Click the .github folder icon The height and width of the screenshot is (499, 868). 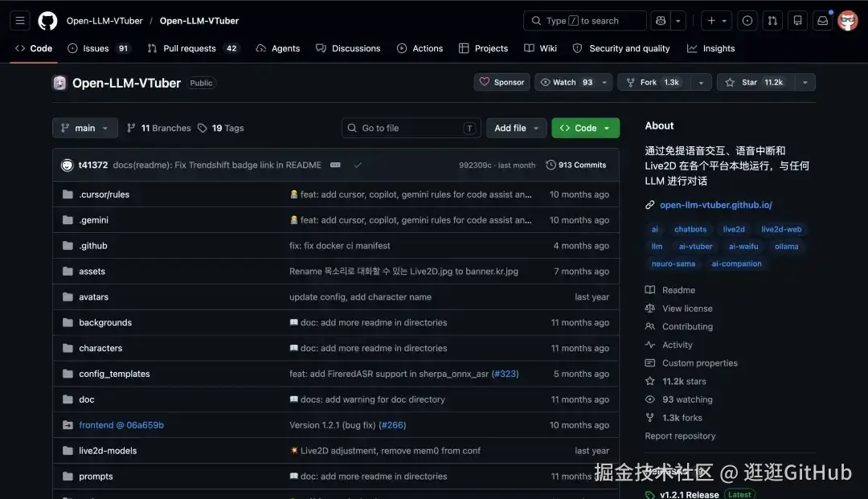[x=68, y=246]
